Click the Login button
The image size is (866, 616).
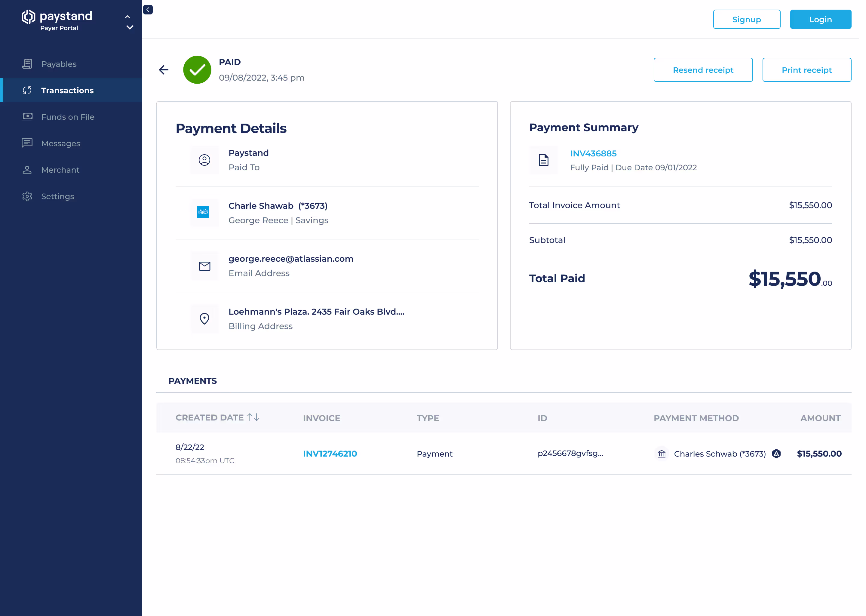pos(820,19)
